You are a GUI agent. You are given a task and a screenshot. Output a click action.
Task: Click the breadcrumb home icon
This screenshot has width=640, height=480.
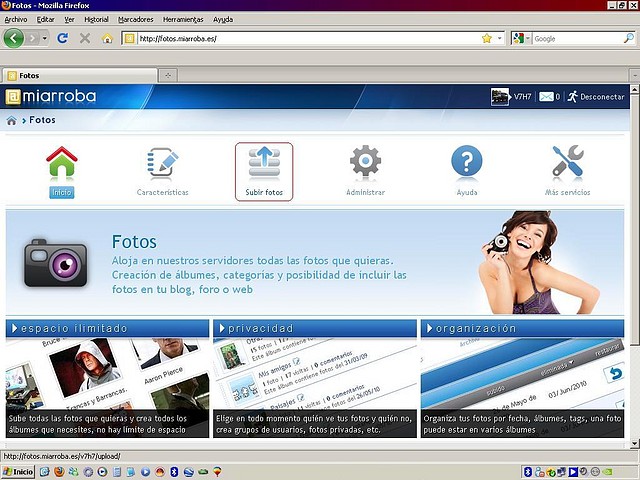click(11, 120)
